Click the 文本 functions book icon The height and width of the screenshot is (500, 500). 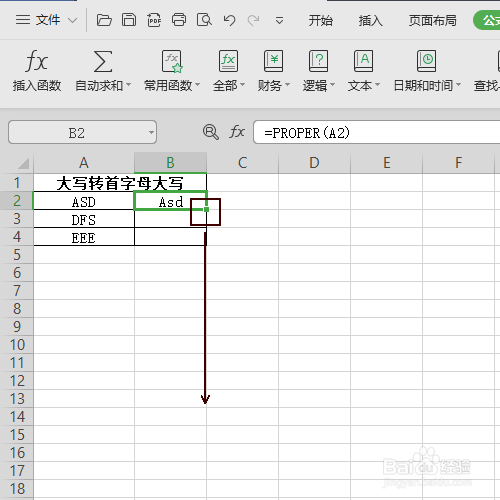[x=363, y=61]
